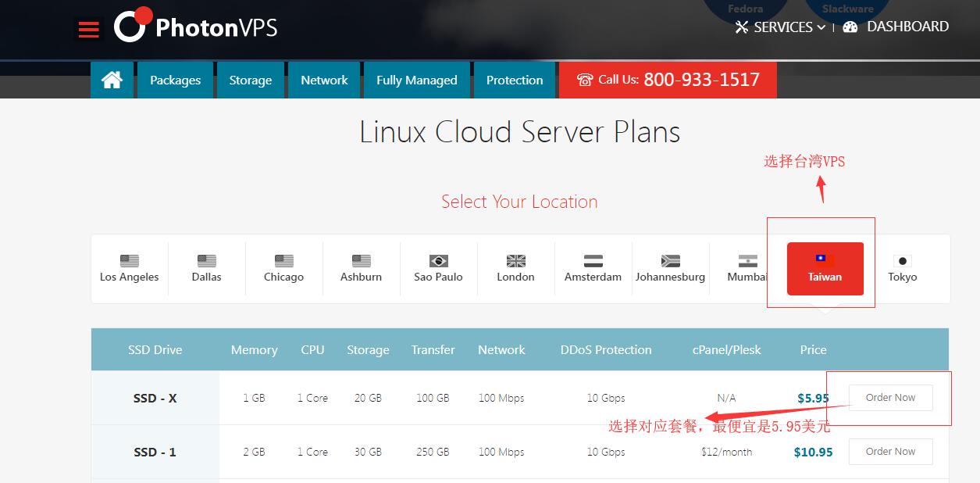Select the Tokyo location
This screenshot has width=980, height=483.
903,269
